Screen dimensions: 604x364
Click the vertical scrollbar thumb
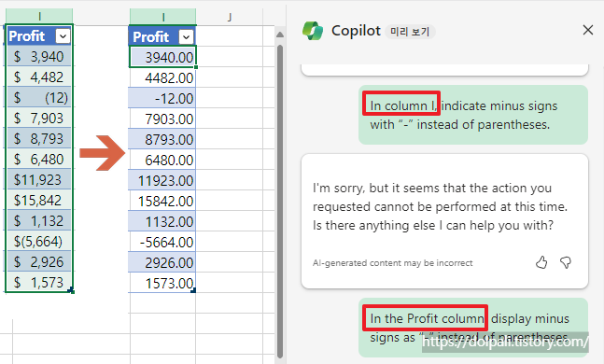click(280, 201)
